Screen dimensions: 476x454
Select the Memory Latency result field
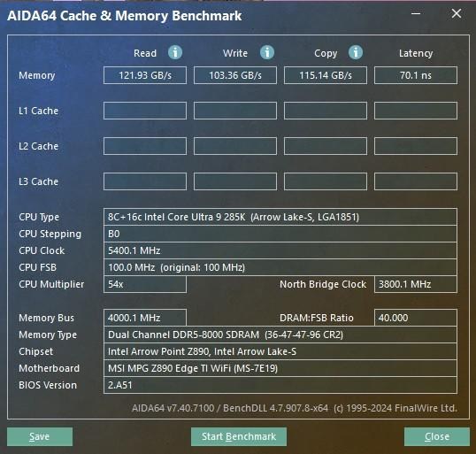(416, 75)
